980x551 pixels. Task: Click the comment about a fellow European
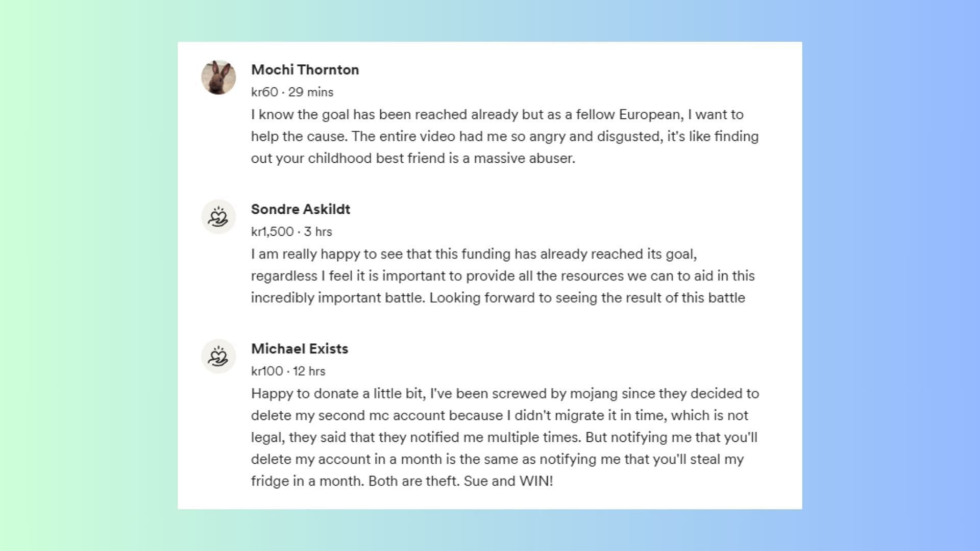pyautogui.click(x=504, y=136)
